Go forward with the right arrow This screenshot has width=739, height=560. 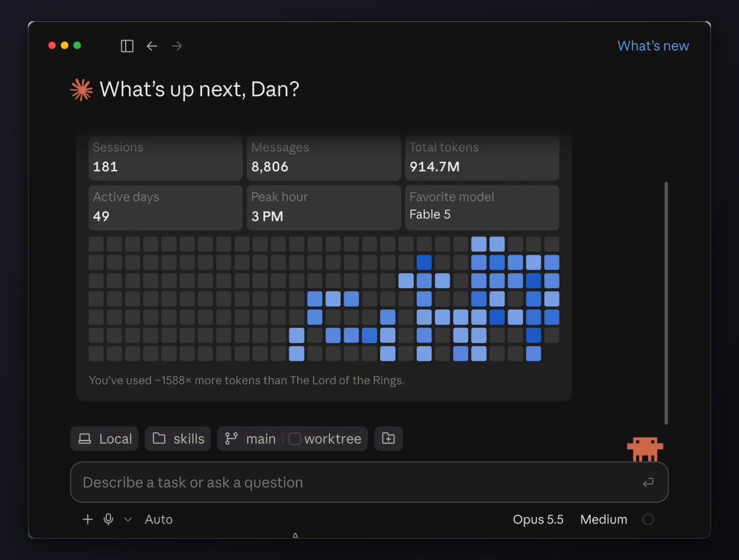point(177,46)
